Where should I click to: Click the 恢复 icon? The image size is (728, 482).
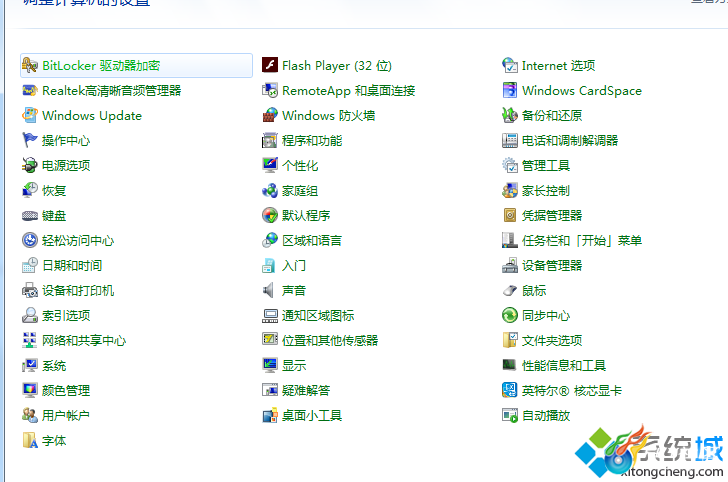[30, 190]
